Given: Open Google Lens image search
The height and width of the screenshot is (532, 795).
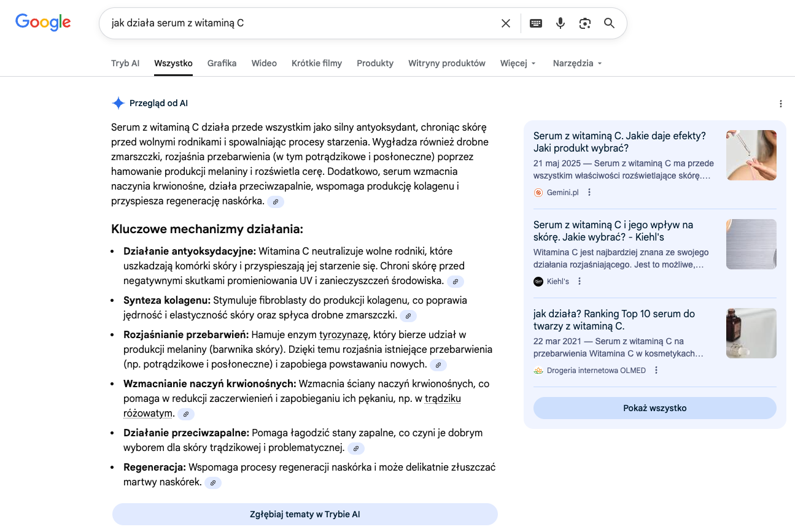Looking at the screenshot, I should [585, 23].
